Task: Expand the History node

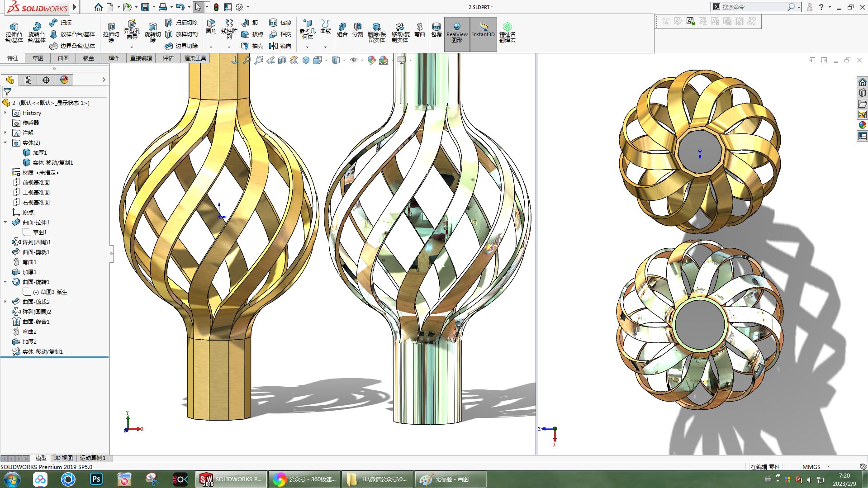Action: [5, 113]
